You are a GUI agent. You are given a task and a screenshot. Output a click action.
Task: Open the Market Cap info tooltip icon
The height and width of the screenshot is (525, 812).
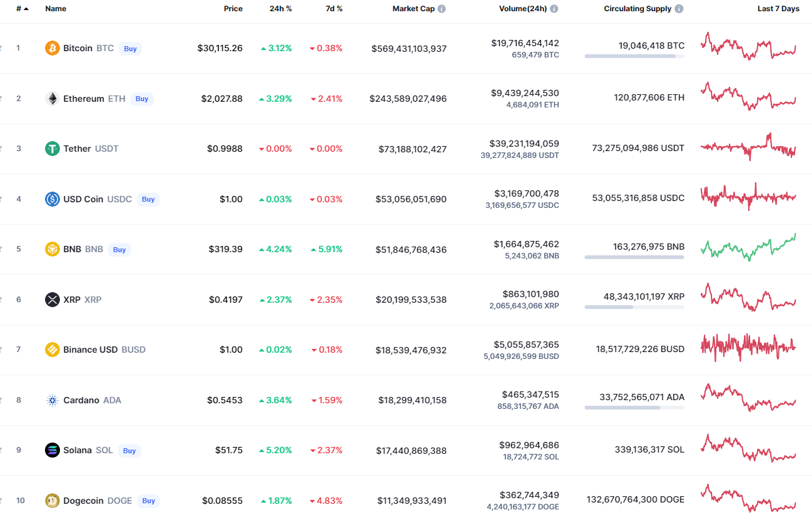[442, 9]
